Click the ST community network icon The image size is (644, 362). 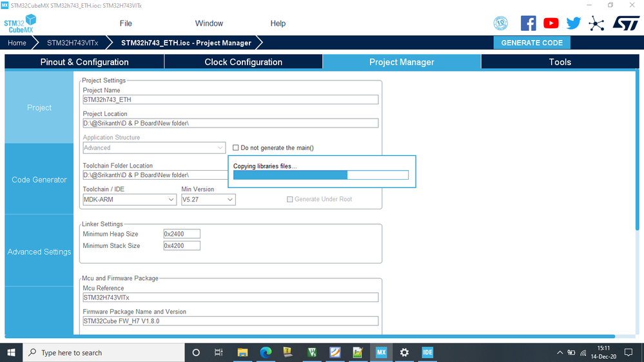pos(596,23)
